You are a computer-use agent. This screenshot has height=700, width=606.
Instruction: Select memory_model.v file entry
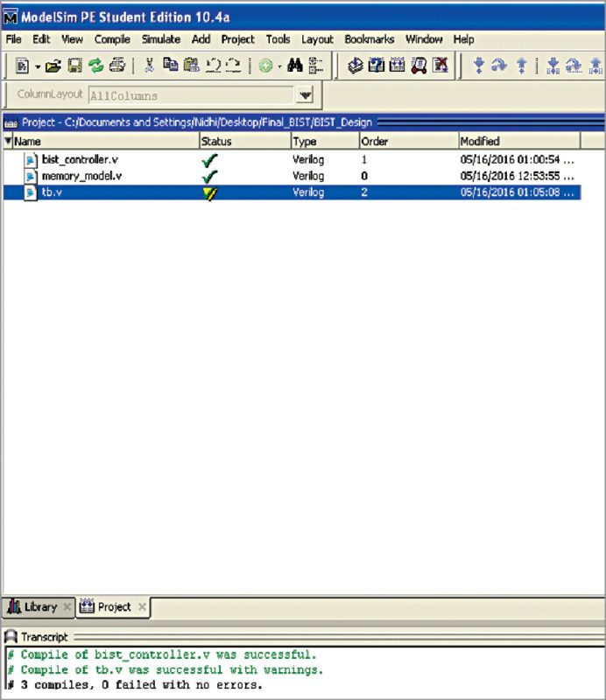[x=81, y=176]
